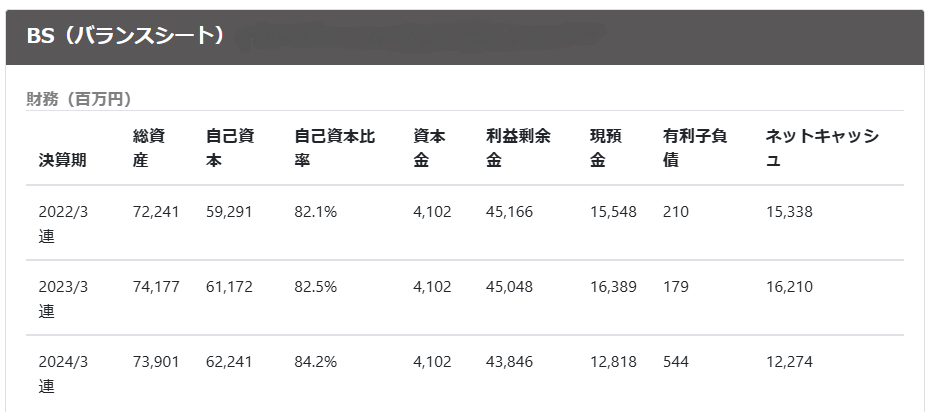Screen dimensions: 931x412
Task: Click retained earnings value 45,166
Action: tap(509, 212)
